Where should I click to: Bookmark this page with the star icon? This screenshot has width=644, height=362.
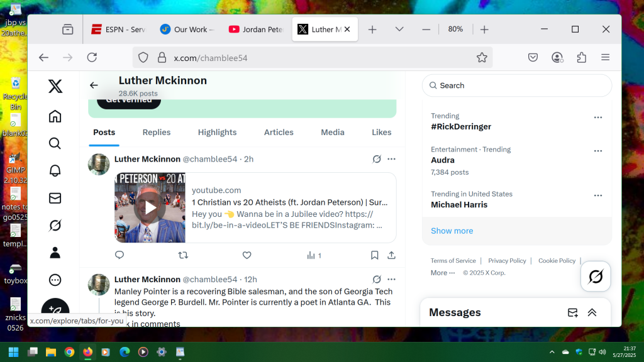click(482, 58)
